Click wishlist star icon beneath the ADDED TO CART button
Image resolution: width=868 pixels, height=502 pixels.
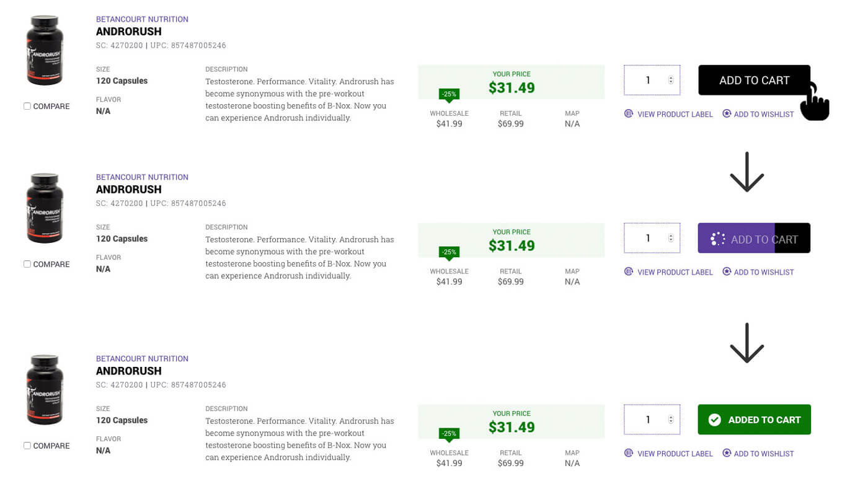point(727,454)
